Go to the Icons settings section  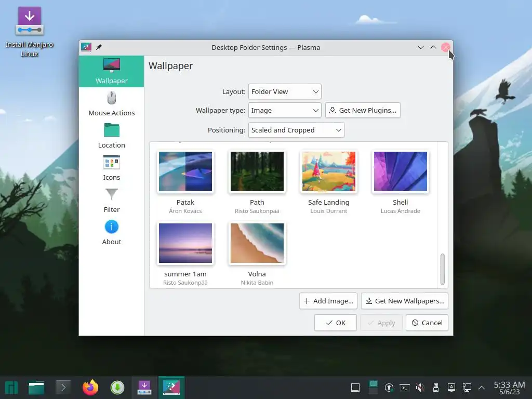[x=111, y=168]
